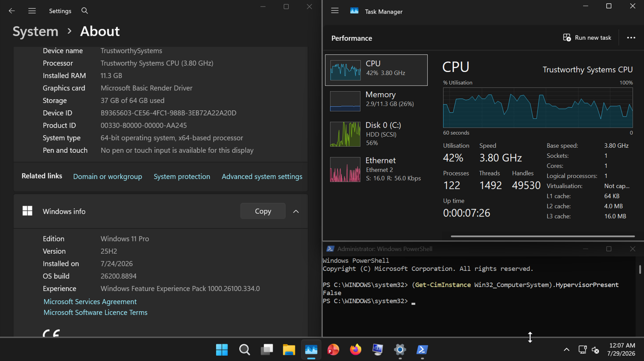644x361 pixels.
Task: Click the Edition Windows 11 Pro value
Action: pyautogui.click(x=125, y=239)
